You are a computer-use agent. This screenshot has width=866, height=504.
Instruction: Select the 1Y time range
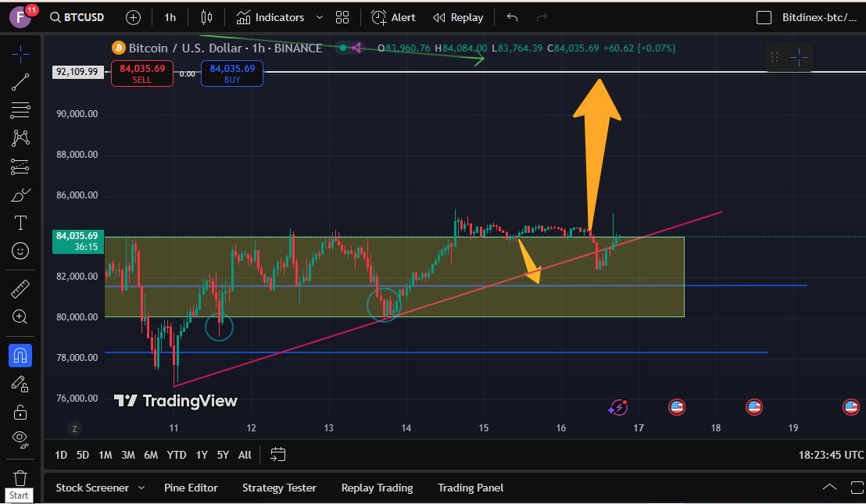tap(202, 455)
